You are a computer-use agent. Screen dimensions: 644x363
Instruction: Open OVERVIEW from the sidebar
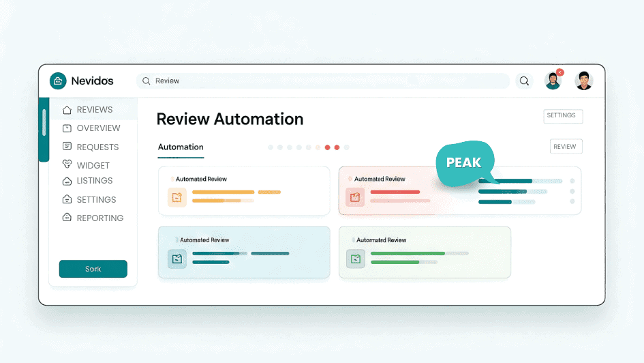99,128
